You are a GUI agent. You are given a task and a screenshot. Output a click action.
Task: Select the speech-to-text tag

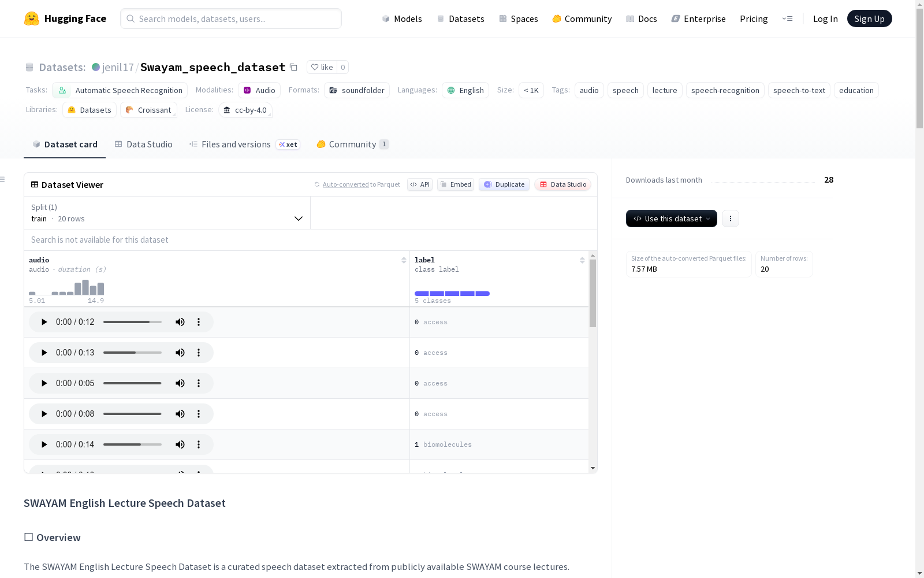tap(799, 90)
